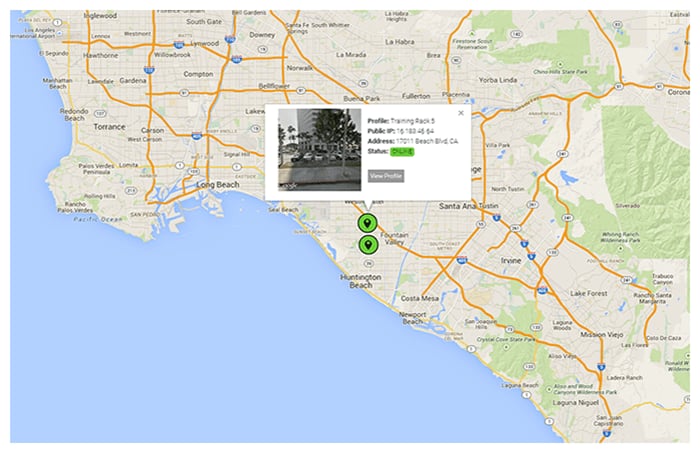Select the green map marker under the popup pointer

click(367, 223)
